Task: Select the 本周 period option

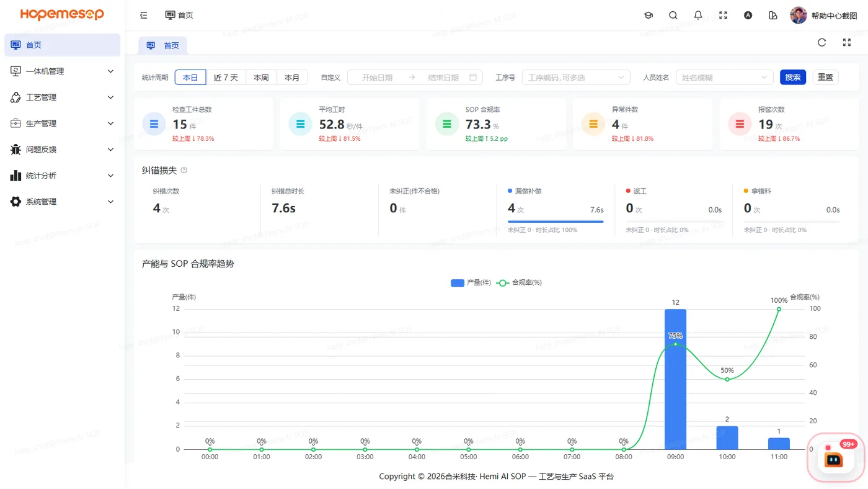Action: 261,78
